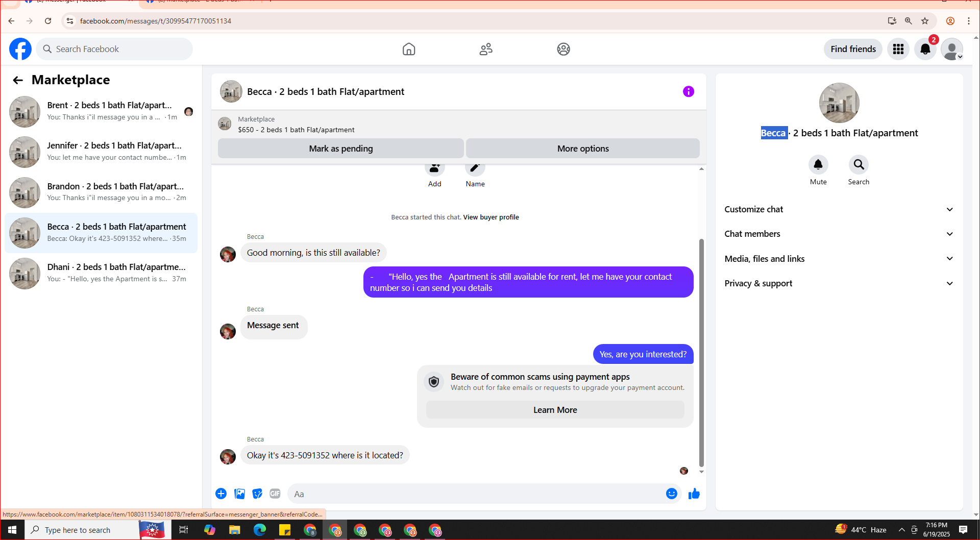Viewport: 980px width, 540px height.
Task: Launch Microsoft Edge from the taskbar
Action: pyautogui.click(x=260, y=530)
